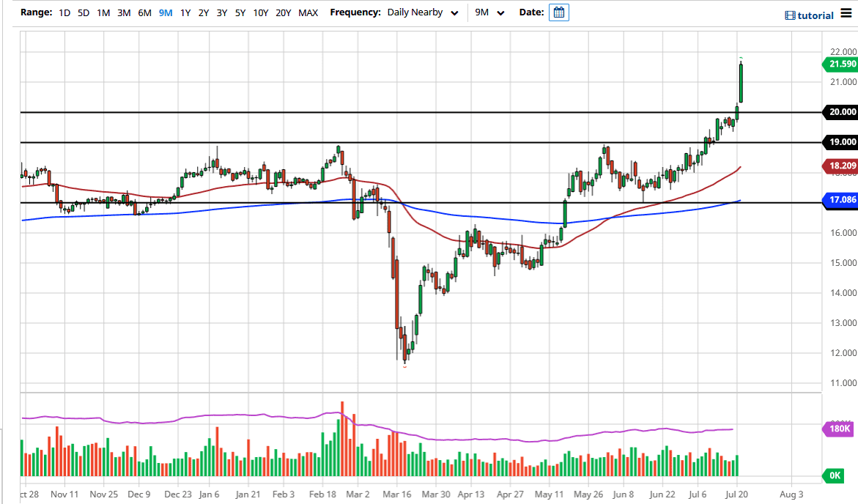This screenshot has width=858, height=504.
Task: Open the date picker calendar icon
Action: click(558, 12)
